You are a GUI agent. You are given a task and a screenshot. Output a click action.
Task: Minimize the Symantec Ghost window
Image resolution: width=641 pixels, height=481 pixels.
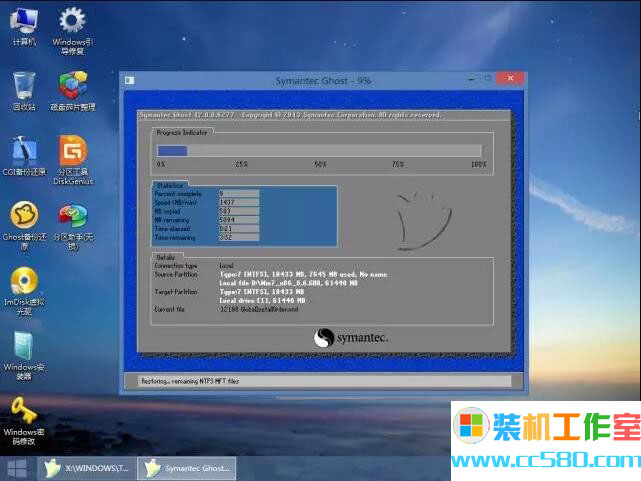click(x=472, y=78)
